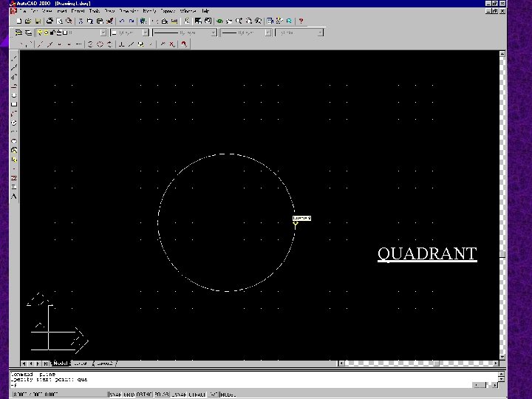Screen dimensions: 532x399
Task: Toggle ORTHO mode in status bar
Action: tap(144, 395)
